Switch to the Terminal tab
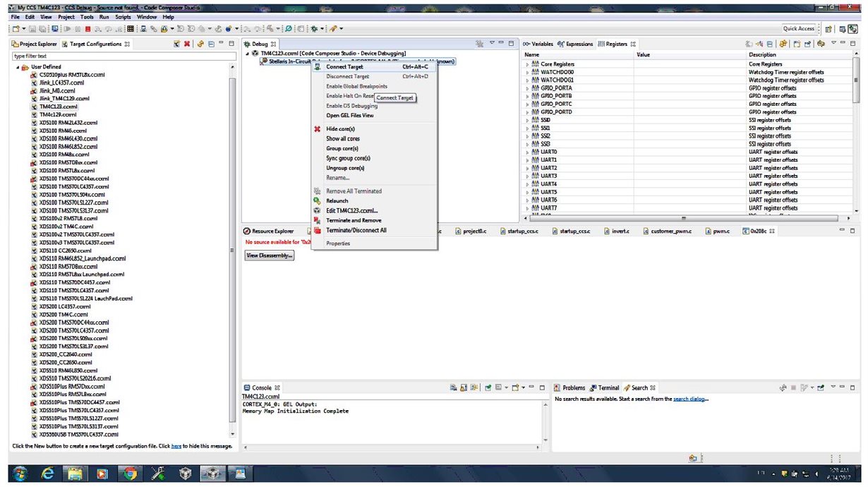 604,387
